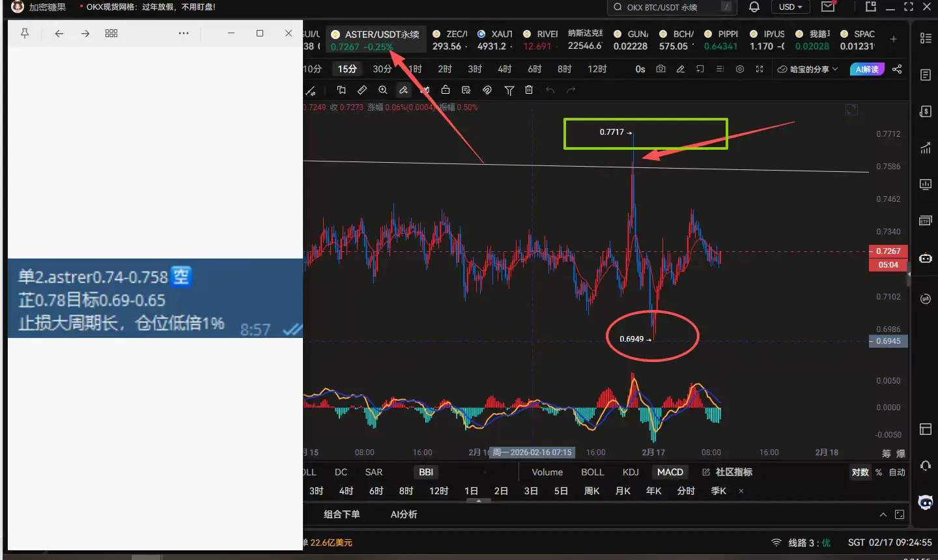This screenshot has height=560, width=938.
Task: Click the chart screenshot camera icon
Action: [x=661, y=69]
